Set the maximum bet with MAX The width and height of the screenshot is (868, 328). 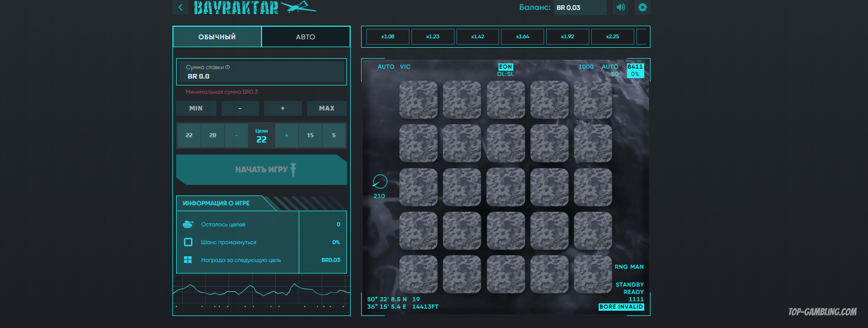click(327, 108)
